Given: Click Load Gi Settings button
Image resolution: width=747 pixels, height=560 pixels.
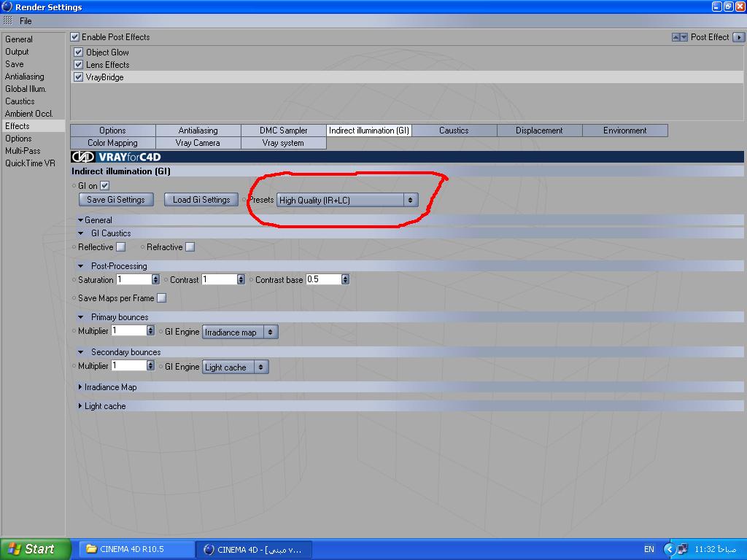Looking at the screenshot, I should tap(201, 200).
